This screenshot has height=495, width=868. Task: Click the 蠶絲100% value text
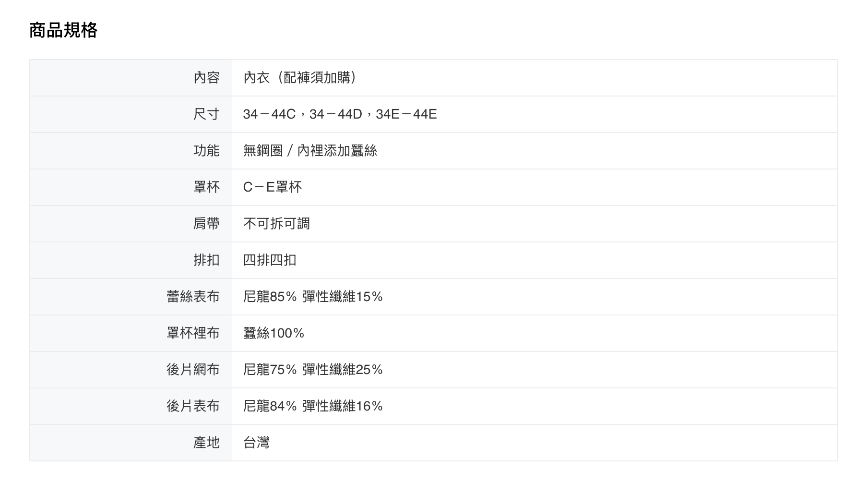point(273,333)
